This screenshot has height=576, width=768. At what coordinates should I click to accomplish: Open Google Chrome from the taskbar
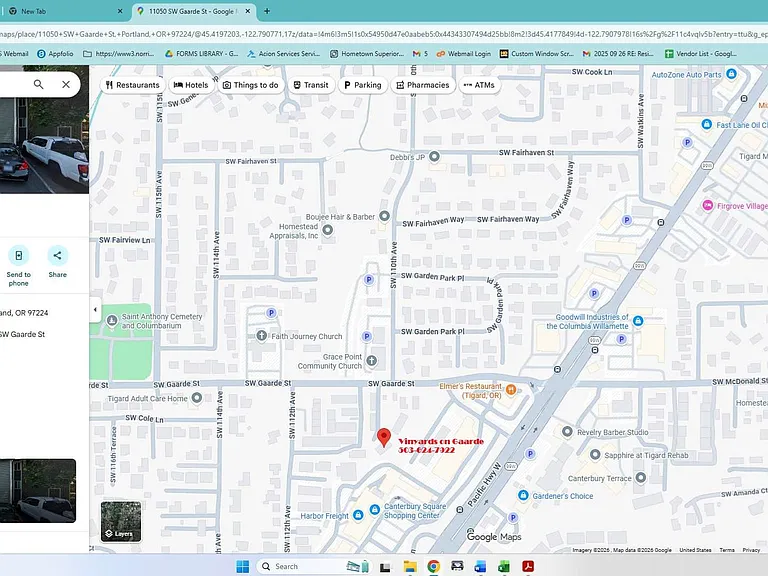point(433,566)
